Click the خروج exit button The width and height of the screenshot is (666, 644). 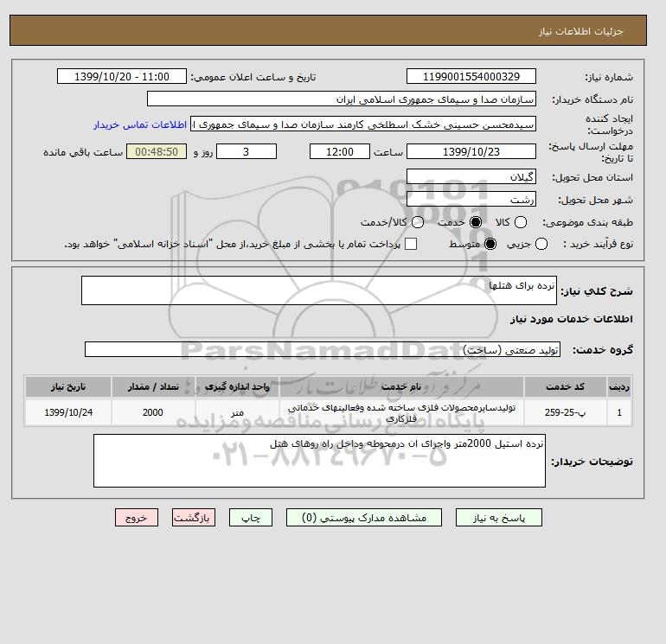tap(137, 518)
